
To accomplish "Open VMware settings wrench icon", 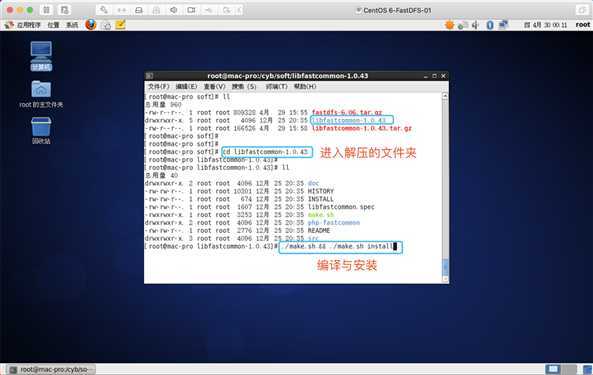I will coord(104,10).
